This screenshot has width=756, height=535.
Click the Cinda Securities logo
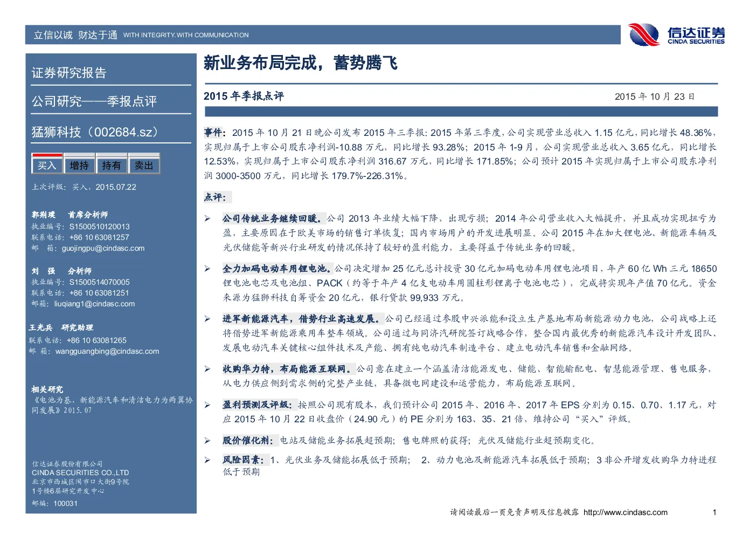(x=677, y=35)
